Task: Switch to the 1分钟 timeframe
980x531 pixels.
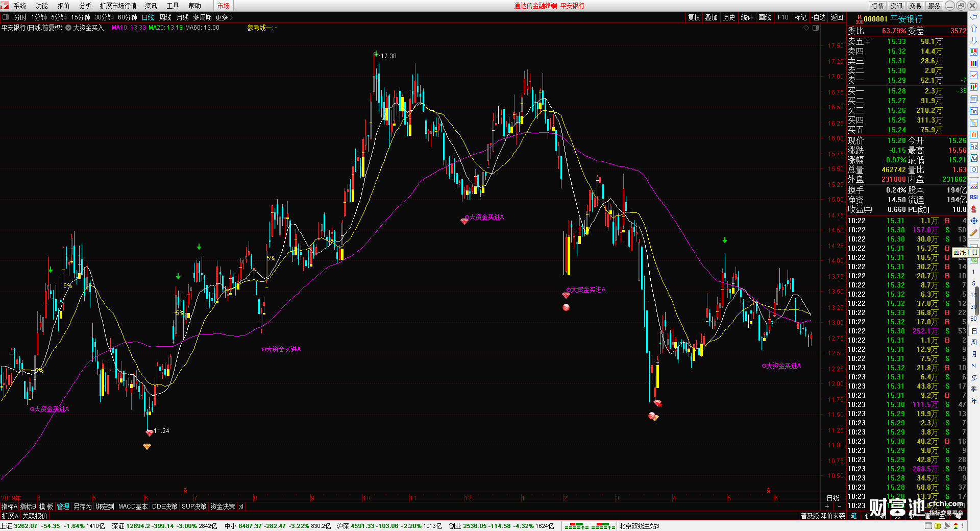Action: [x=39, y=17]
